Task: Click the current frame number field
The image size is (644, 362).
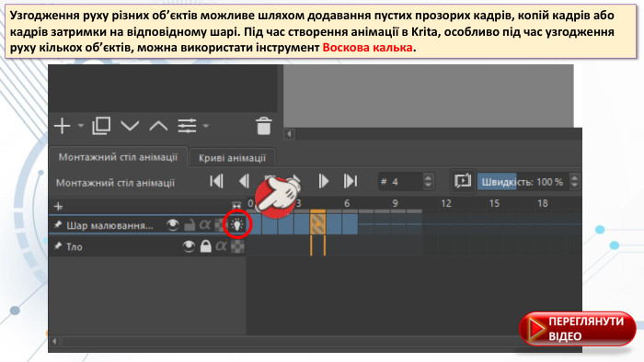Action: point(400,182)
